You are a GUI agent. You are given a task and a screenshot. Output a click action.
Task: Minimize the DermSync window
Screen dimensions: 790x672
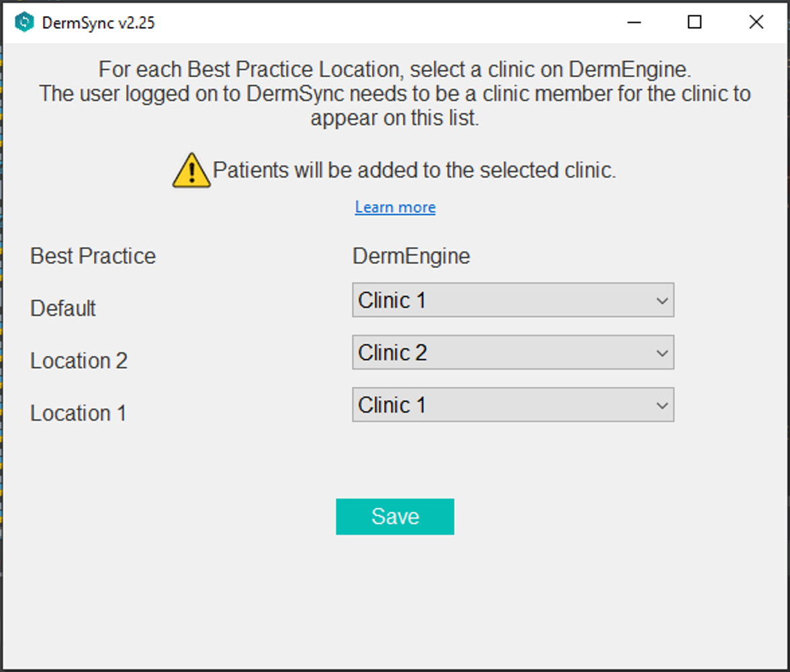click(633, 22)
